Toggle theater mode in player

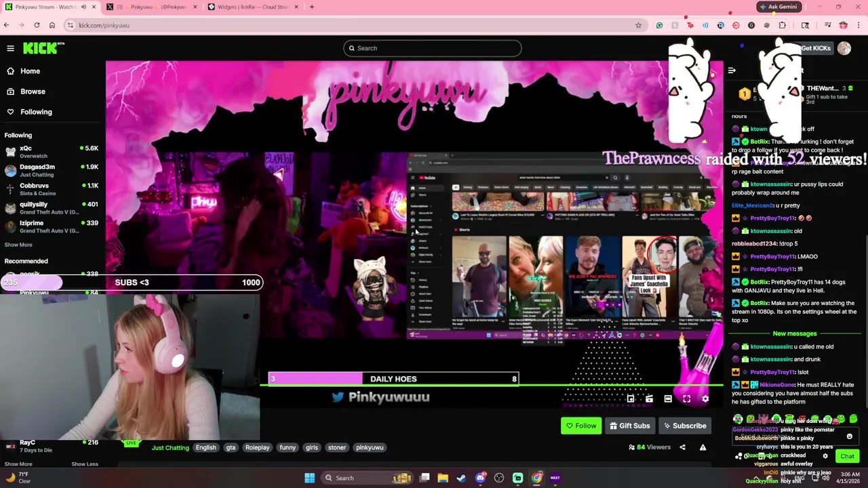pyautogui.click(x=668, y=399)
